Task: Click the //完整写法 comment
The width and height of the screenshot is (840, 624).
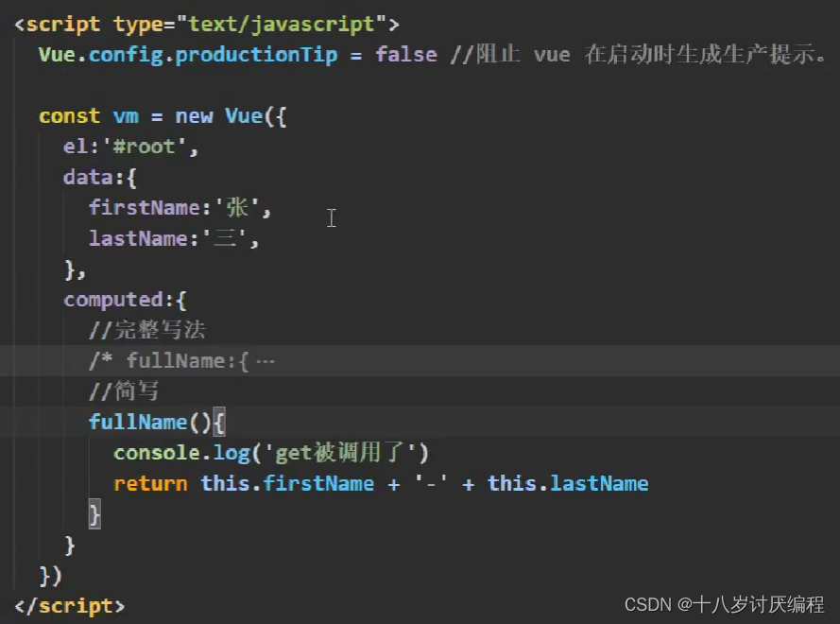Action: pyautogui.click(x=146, y=330)
